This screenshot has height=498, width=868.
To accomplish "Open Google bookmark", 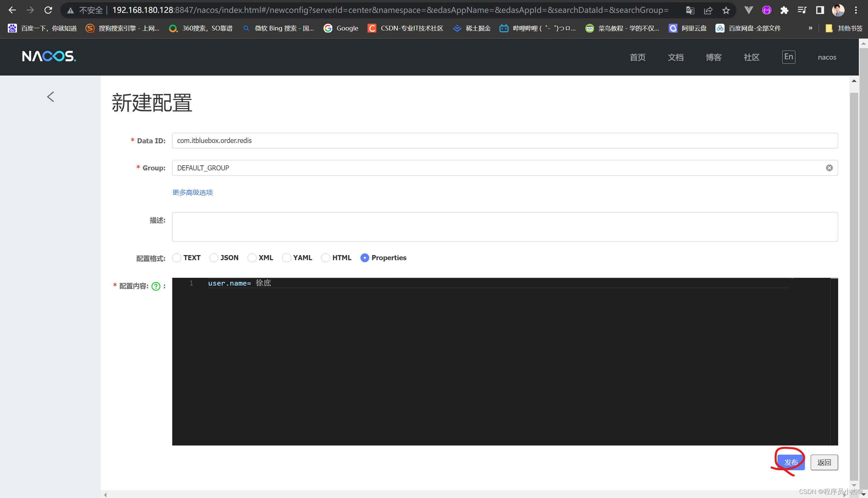I will pos(341,28).
